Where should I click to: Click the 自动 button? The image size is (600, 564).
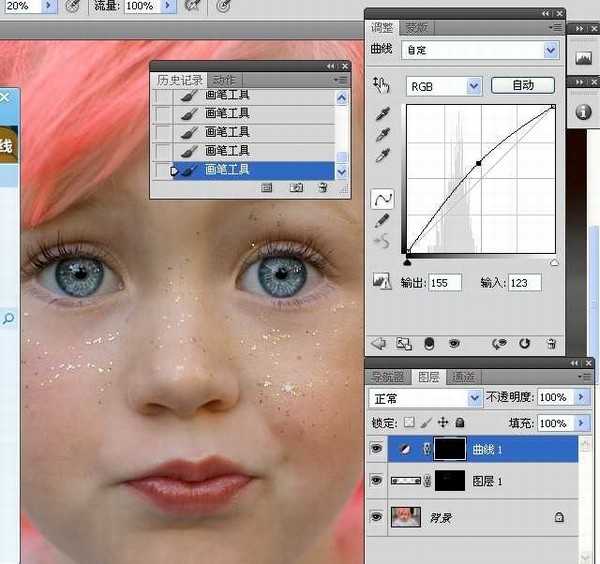(x=522, y=86)
